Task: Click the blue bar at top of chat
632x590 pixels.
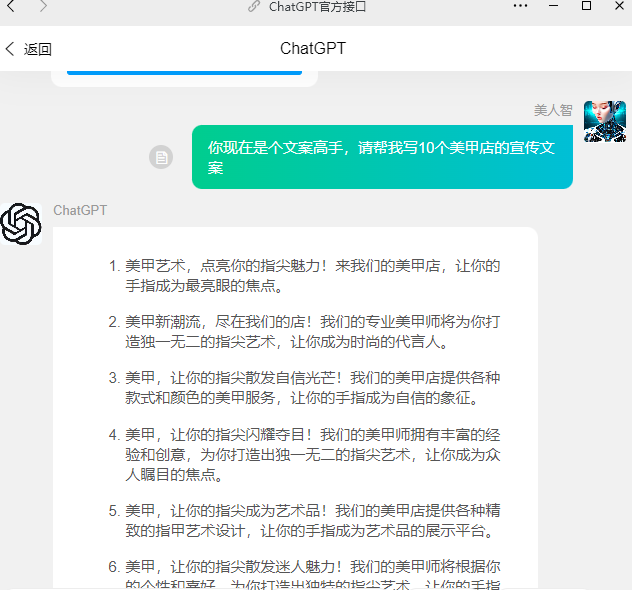Action: pyautogui.click(x=184, y=73)
